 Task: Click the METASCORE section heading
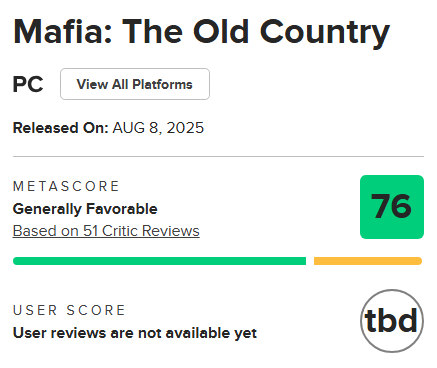pyautogui.click(x=66, y=186)
